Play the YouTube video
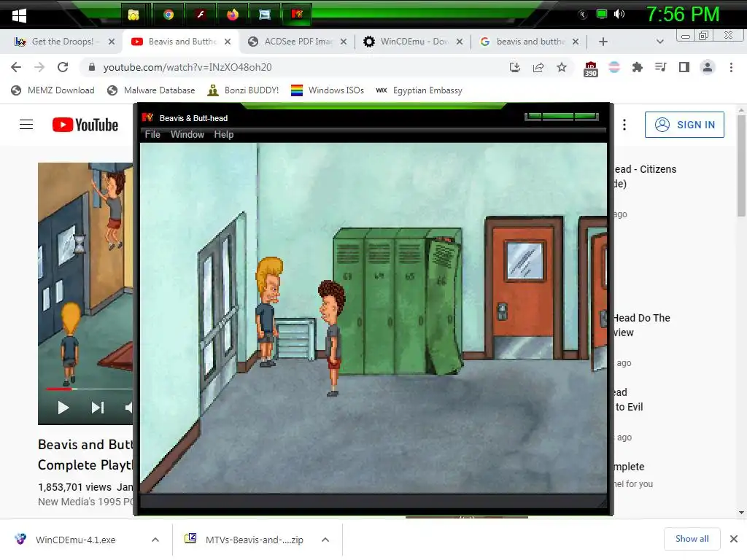The height and width of the screenshot is (560, 747). click(63, 408)
